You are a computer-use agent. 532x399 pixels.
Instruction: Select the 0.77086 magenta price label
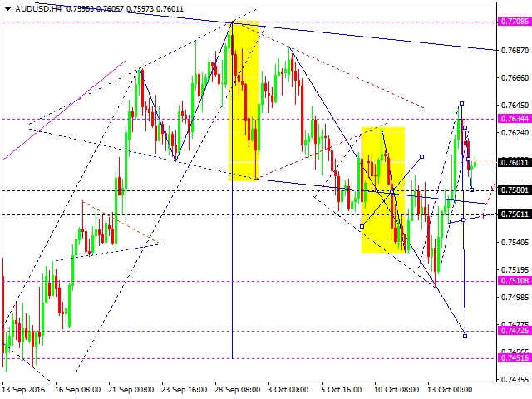point(515,22)
